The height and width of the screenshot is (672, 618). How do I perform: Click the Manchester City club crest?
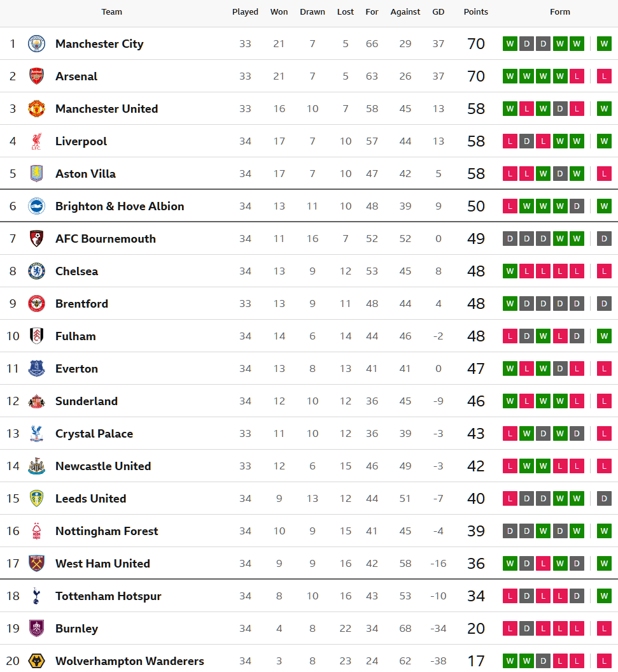tap(36, 44)
